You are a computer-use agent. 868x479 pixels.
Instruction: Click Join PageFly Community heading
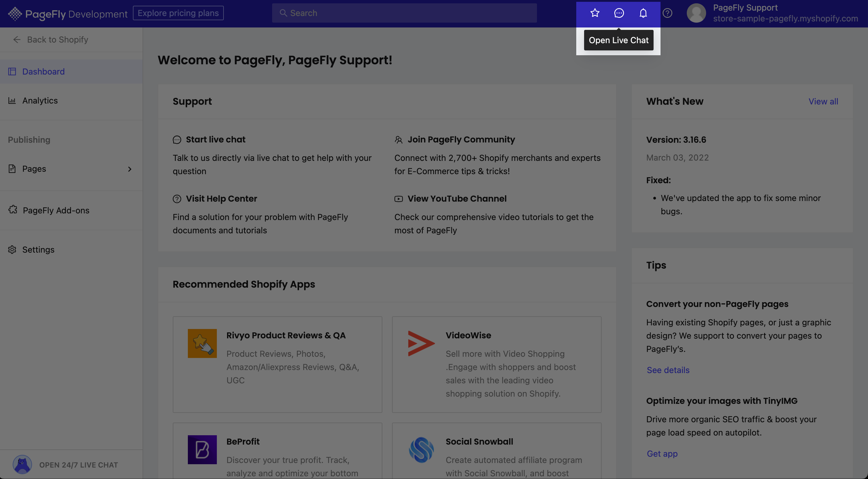click(x=461, y=139)
